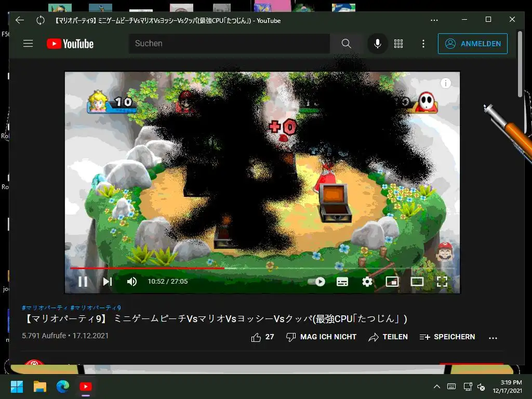Open the #マリオパーティ hashtag link
The height and width of the screenshot is (399, 532).
[45, 308]
